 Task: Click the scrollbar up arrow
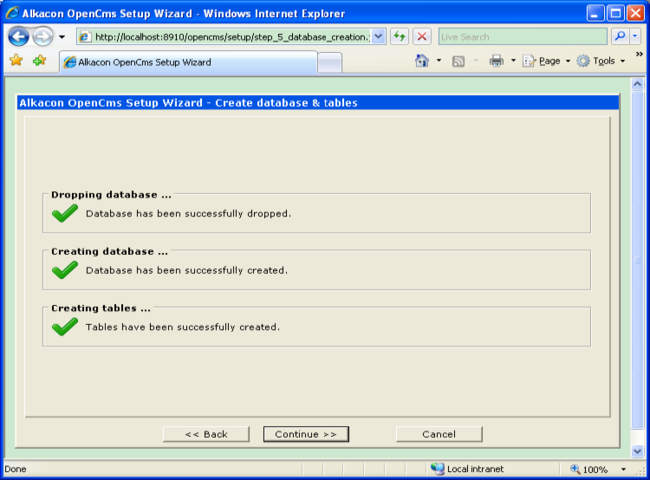click(x=638, y=84)
